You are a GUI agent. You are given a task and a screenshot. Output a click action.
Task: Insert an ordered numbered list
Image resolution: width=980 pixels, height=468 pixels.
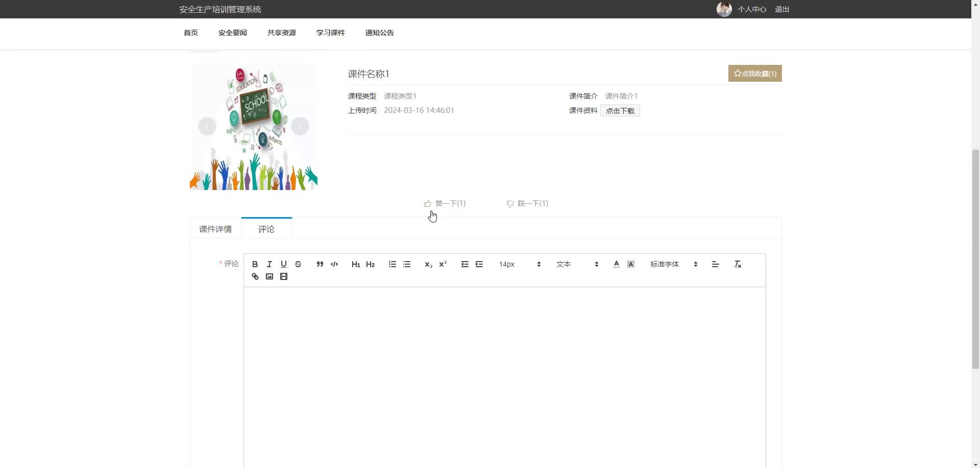click(392, 264)
